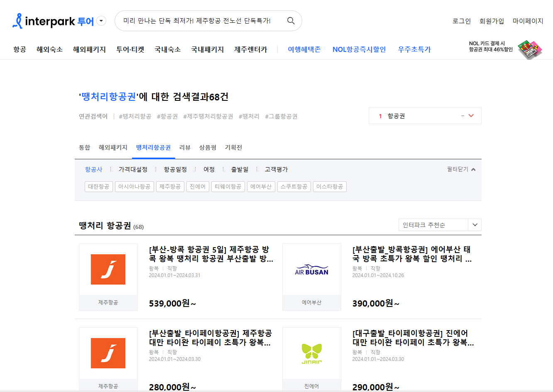
Task: Click the Jeju Air logo on the Taipei listing
Action: [x=108, y=353]
